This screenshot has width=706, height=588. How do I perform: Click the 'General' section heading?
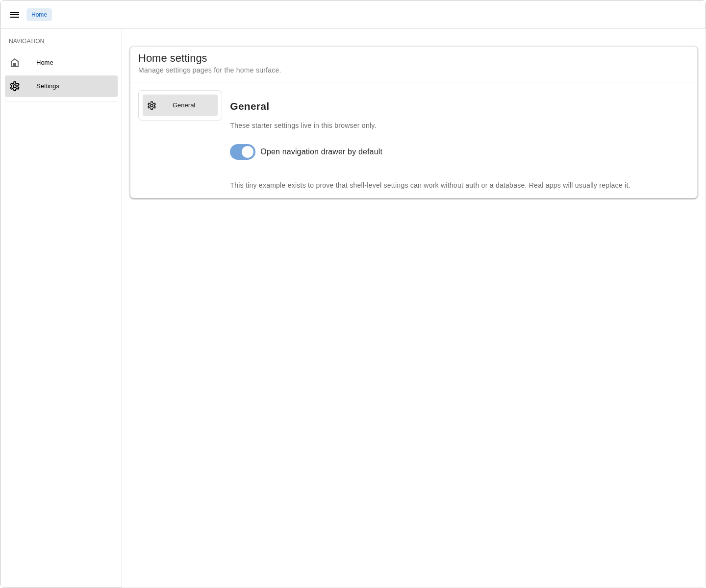tap(250, 106)
